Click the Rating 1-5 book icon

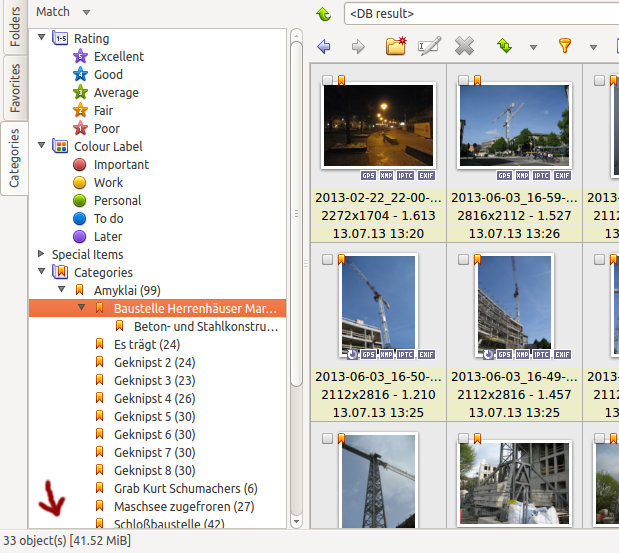[60, 38]
